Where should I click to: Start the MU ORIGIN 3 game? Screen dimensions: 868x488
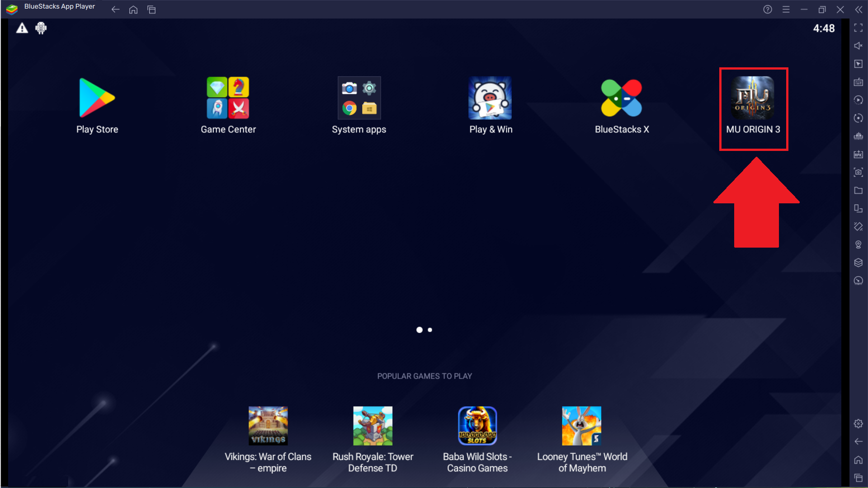tap(753, 98)
